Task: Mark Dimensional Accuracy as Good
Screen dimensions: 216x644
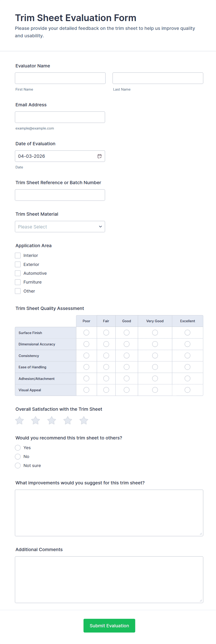Action: [x=127, y=344]
